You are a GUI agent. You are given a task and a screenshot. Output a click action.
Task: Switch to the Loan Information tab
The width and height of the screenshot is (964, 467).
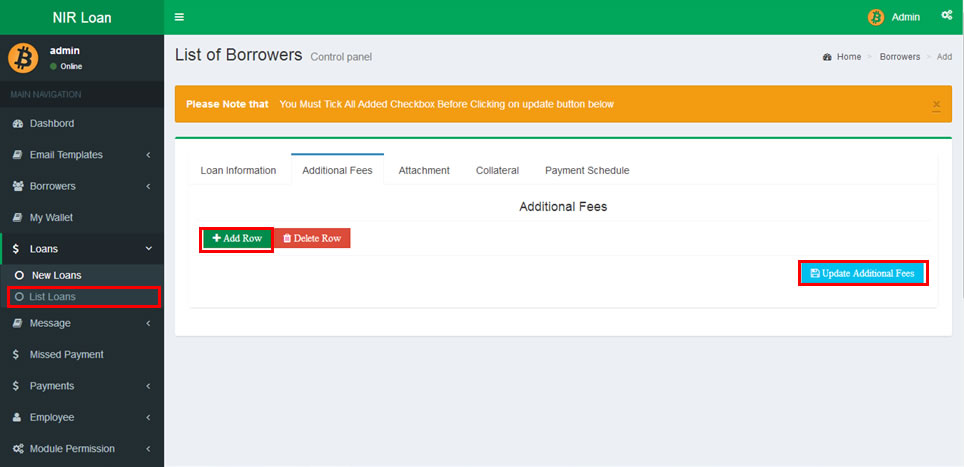click(238, 170)
